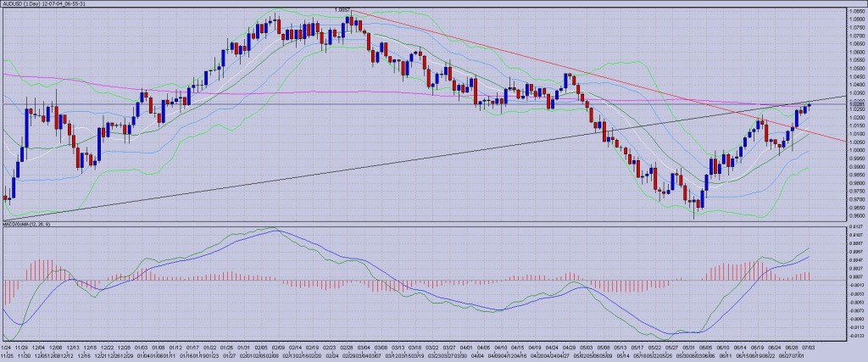The height and width of the screenshot is (362, 868).
Task: Click the last blue candle on the chart
Action: (810, 105)
